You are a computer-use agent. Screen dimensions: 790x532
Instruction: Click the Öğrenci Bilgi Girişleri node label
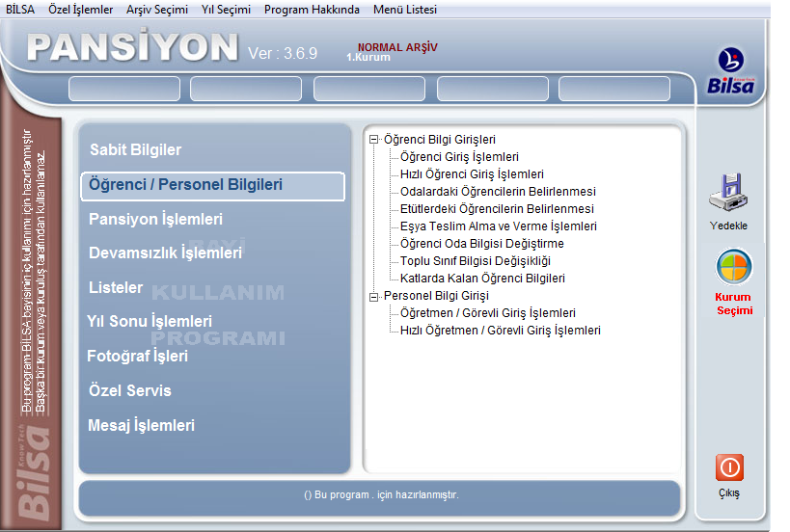point(439,140)
